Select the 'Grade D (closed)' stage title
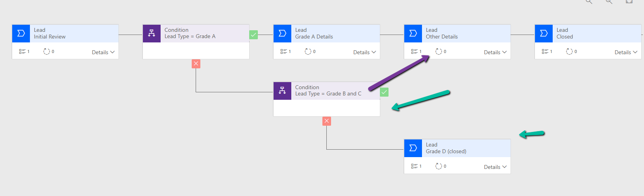The width and height of the screenshot is (644, 196). (446, 151)
